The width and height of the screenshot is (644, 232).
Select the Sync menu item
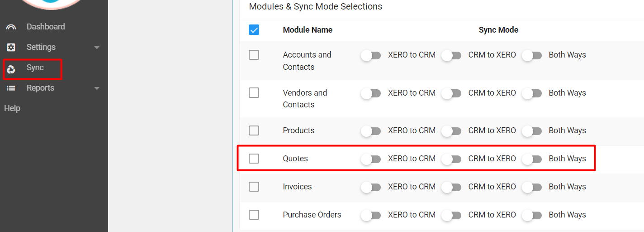pyautogui.click(x=35, y=68)
